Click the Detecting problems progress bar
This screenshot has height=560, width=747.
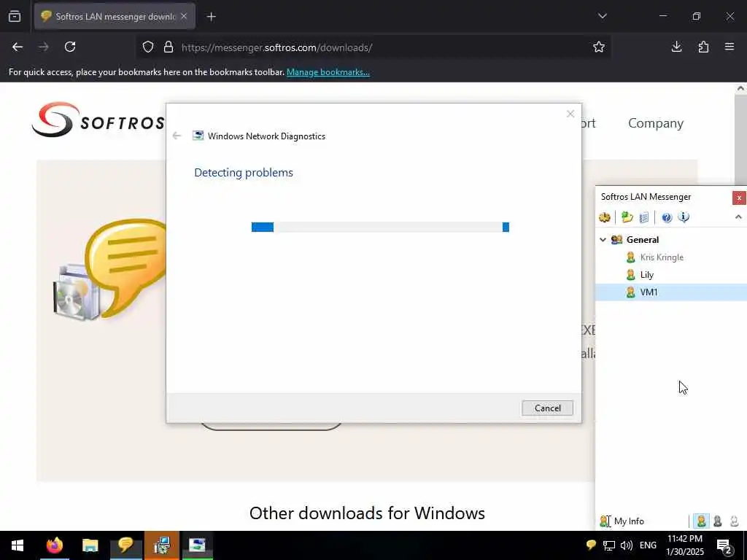coord(380,227)
